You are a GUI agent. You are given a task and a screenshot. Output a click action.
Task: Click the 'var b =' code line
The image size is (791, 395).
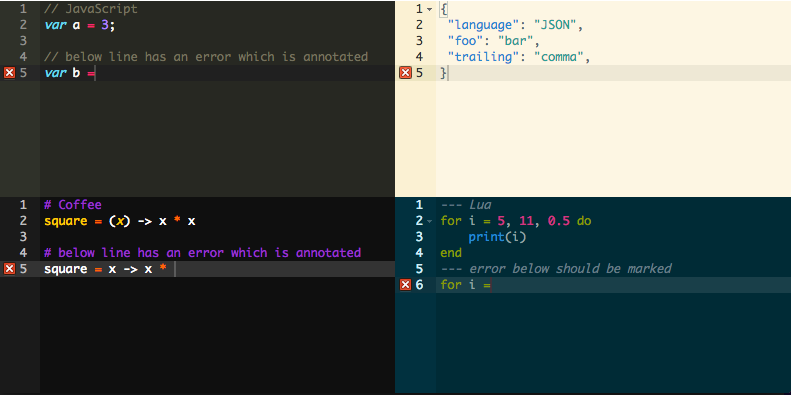point(70,73)
